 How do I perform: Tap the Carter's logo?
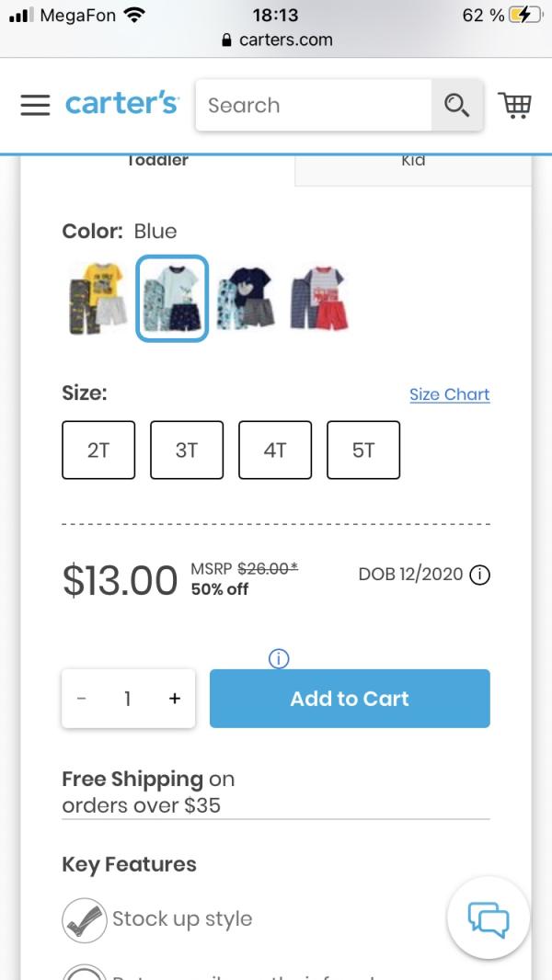pyautogui.click(x=121, y=105)
